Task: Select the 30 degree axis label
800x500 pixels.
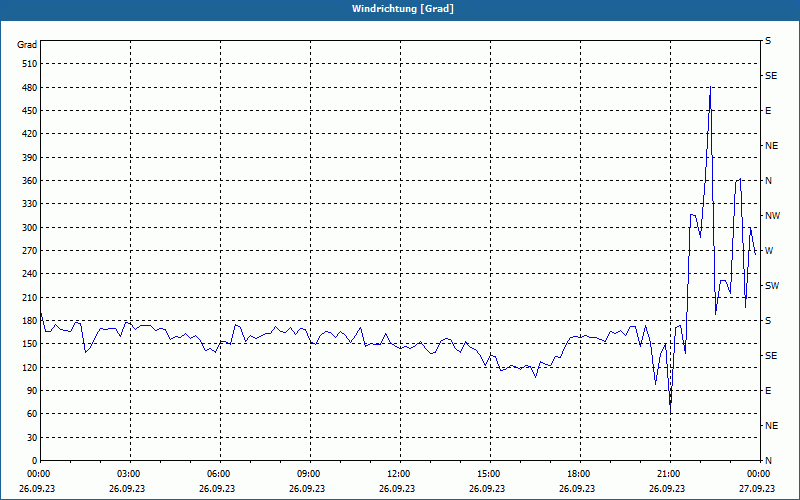Action: coord(32,437)
